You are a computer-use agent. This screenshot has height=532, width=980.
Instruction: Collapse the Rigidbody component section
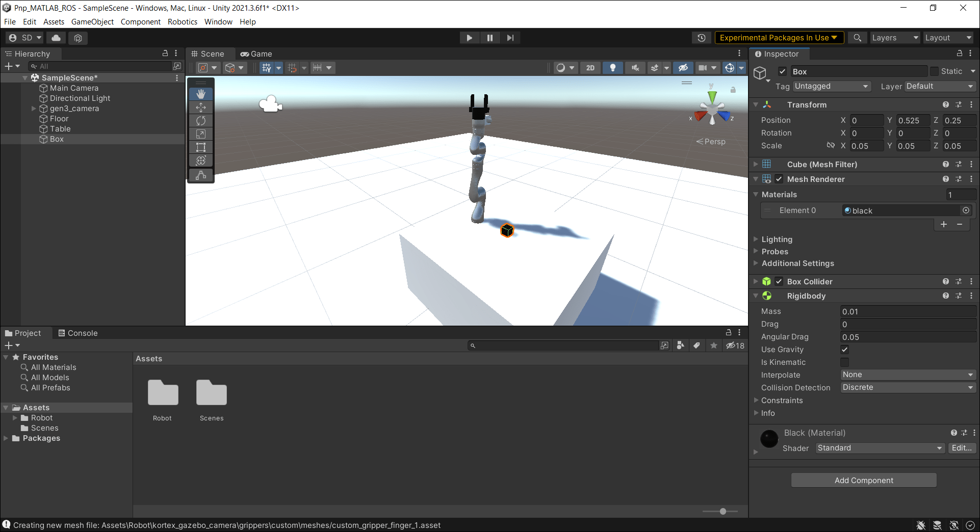(x=756, y=296)
